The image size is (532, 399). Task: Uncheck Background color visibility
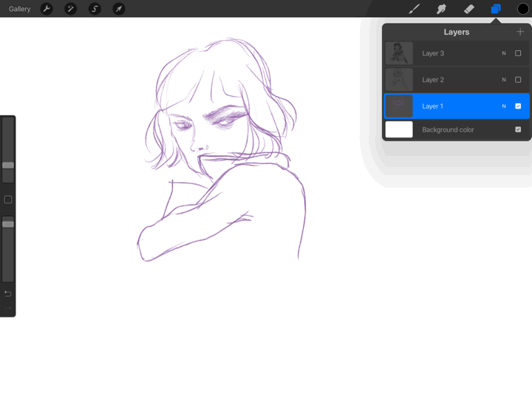(x=518, y=130)
